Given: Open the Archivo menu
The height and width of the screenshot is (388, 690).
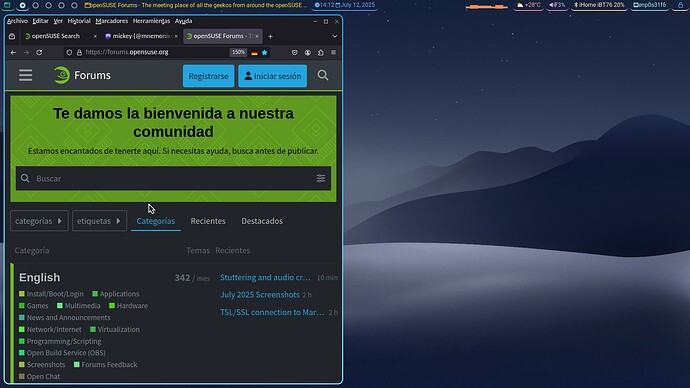Looking at the screenshot, I should (x=18, y=21).
